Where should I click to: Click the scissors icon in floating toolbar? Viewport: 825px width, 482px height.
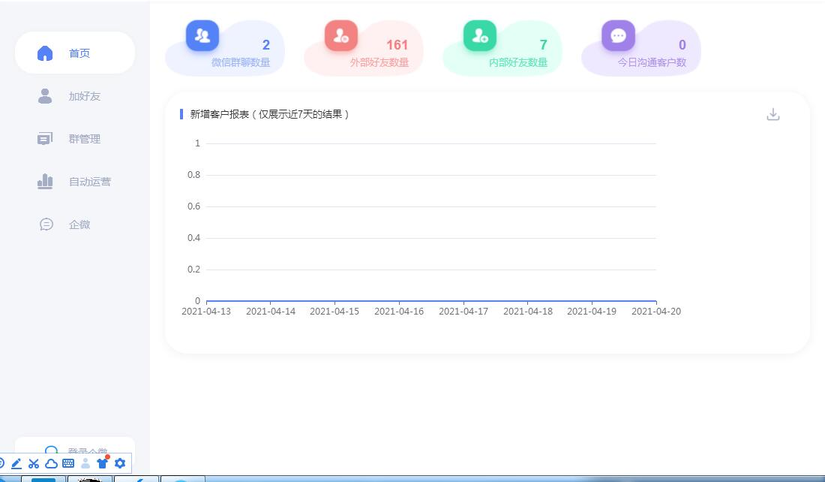click(33, 463)
